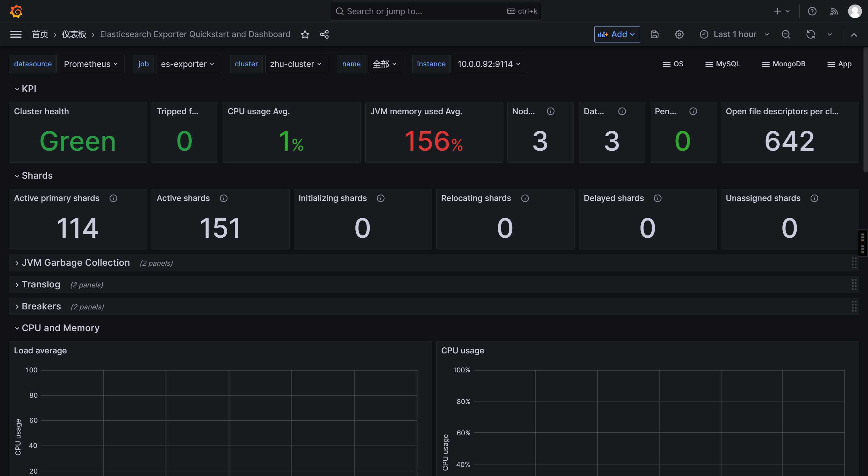Open dashboard settings gear
868x476 pixels.
tap(679, 34)
